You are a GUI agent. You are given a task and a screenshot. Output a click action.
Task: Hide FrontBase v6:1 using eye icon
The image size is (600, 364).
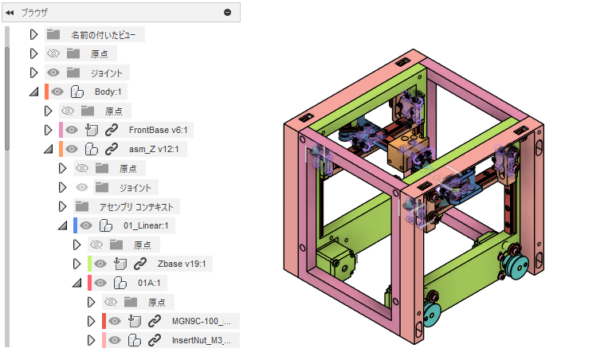pos(71,130)
